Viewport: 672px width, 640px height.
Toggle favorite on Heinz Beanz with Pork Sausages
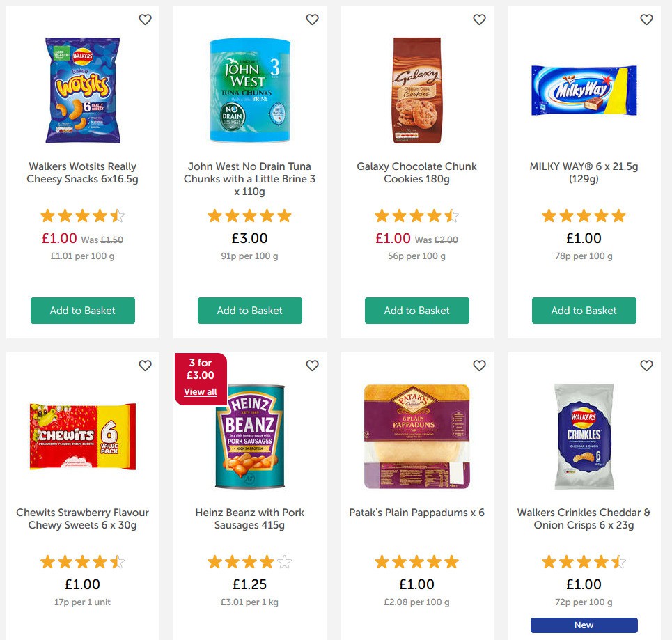(312, 366)
